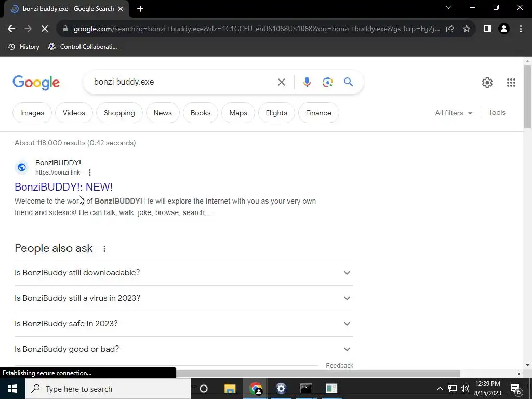Click the Type here to search box
This screenshot has width=532, height=399.
click(108, 389)
